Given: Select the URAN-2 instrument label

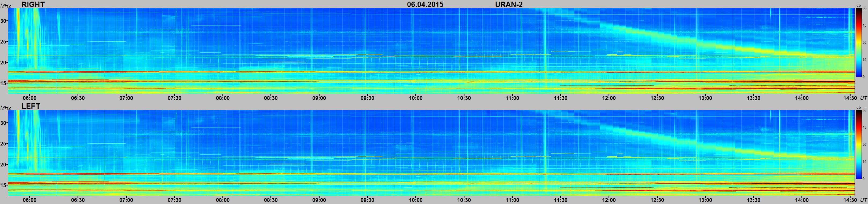Looking at the screenshot, I should pyautogui.click(x=509, y=4).
